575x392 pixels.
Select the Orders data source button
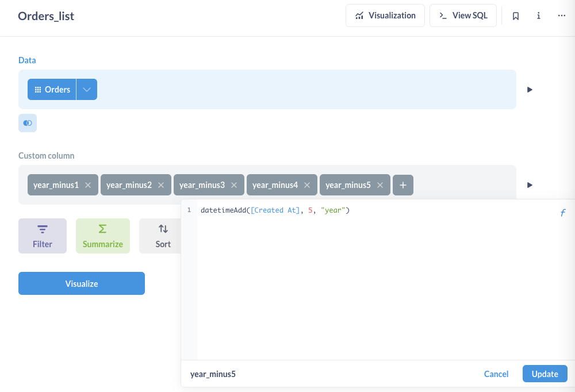pos(52,90)
